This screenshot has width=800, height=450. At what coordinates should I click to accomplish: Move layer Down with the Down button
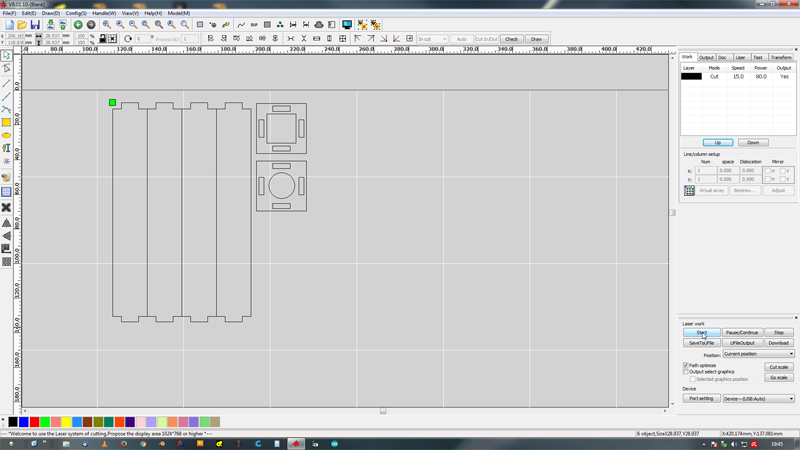click(x=753, y=142)
